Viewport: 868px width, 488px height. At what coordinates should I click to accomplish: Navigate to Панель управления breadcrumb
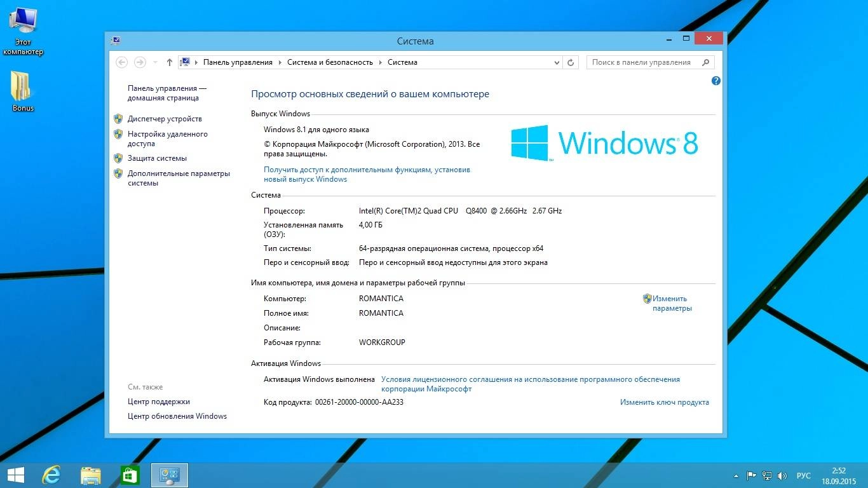pyautogui.click(x=238, y=62)
